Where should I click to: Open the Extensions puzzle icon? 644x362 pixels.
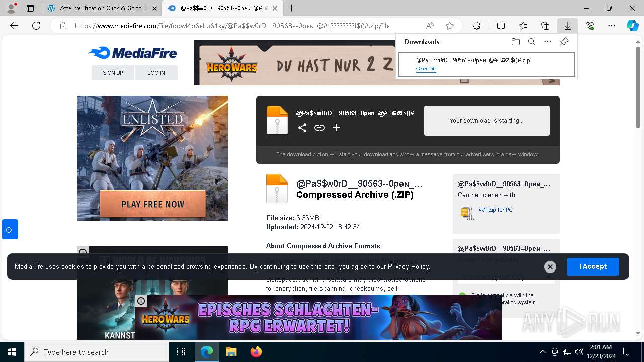(x=476, y=26)
